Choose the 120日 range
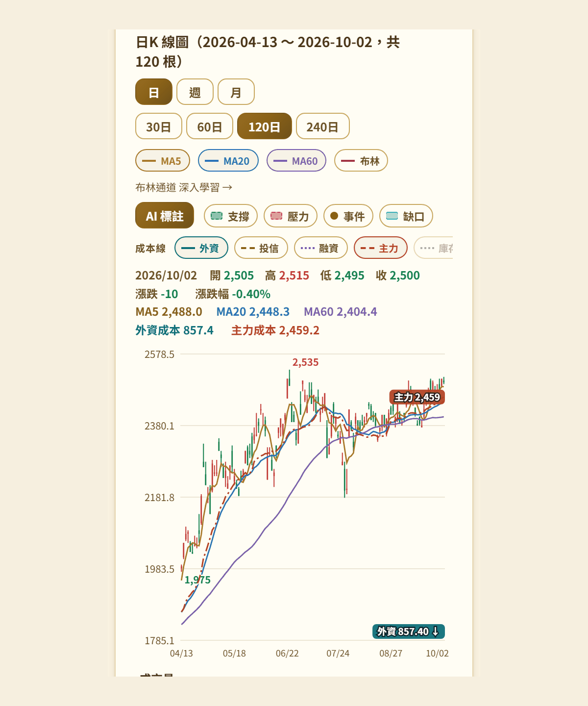Viewport: 588px width, 706px height. tap(265, 126)
